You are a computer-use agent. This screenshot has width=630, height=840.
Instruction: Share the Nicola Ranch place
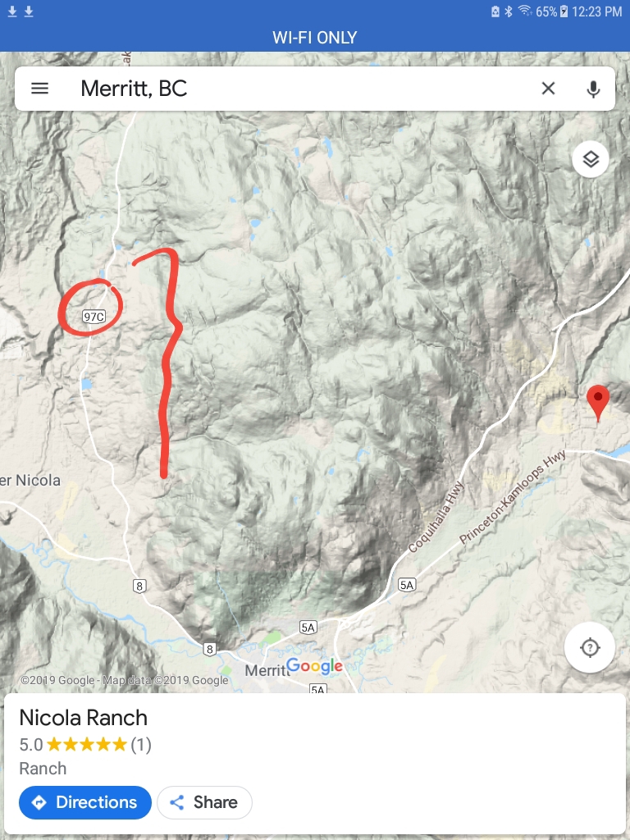(204, 802)
